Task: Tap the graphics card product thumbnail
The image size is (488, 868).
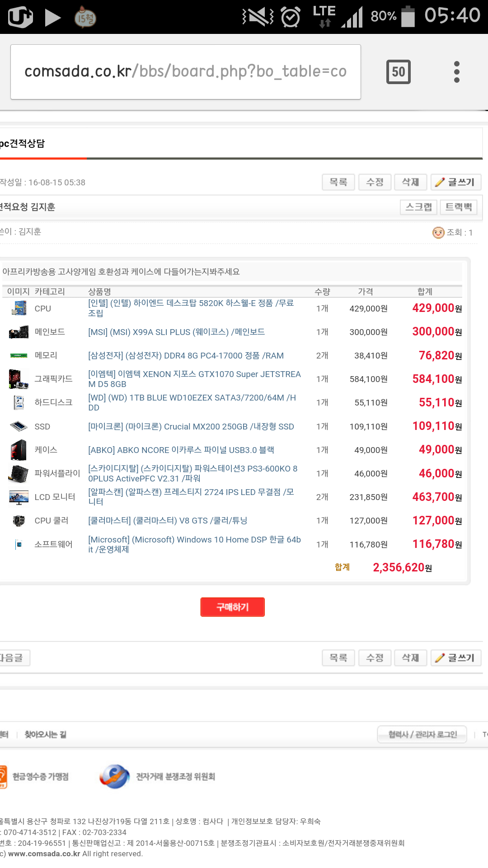Action: pos(19,379)
